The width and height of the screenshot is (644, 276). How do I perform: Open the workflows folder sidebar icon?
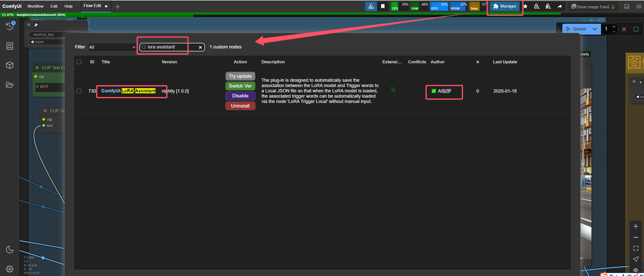(x=10, y=85)
